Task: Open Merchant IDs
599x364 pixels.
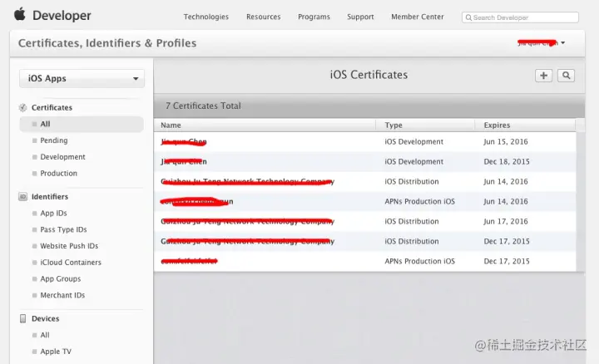Action: [x=62, y=295]
